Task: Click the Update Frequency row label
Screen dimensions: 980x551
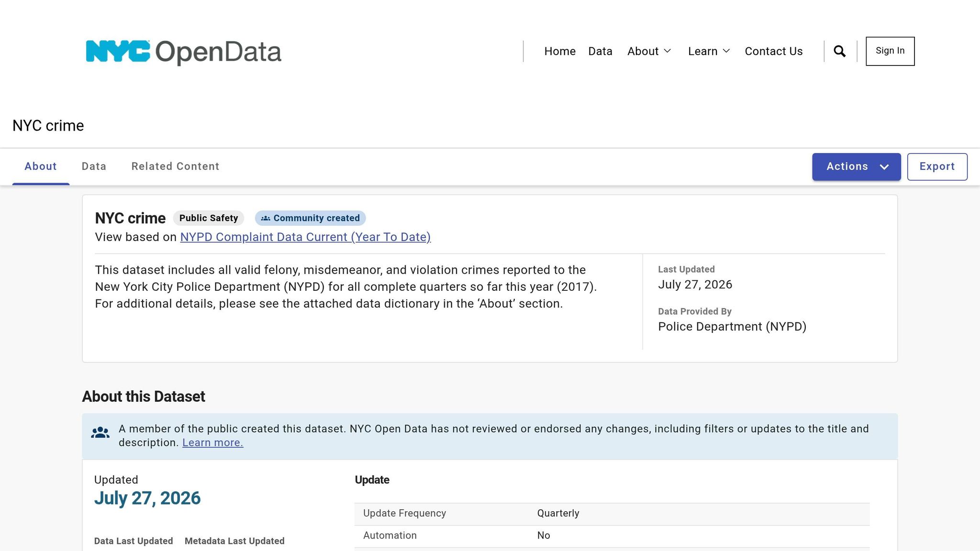Action: (x=404, y=513)
